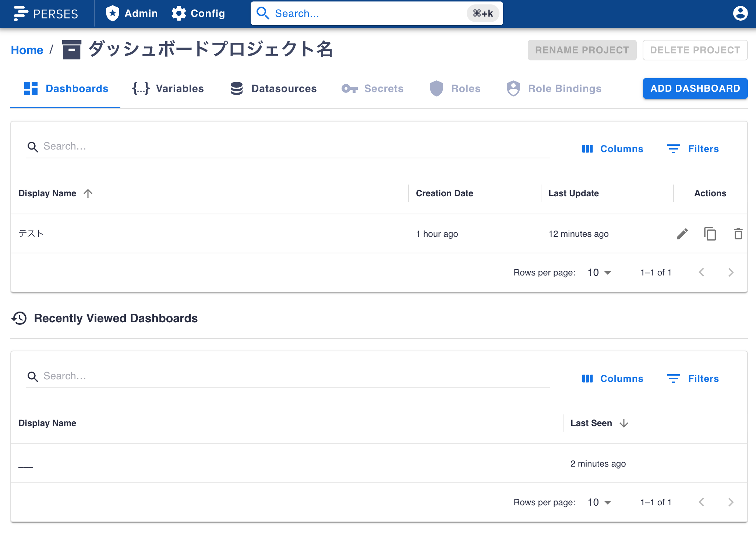Delete the テスト dashboard with trash icon

coord(738,233)
